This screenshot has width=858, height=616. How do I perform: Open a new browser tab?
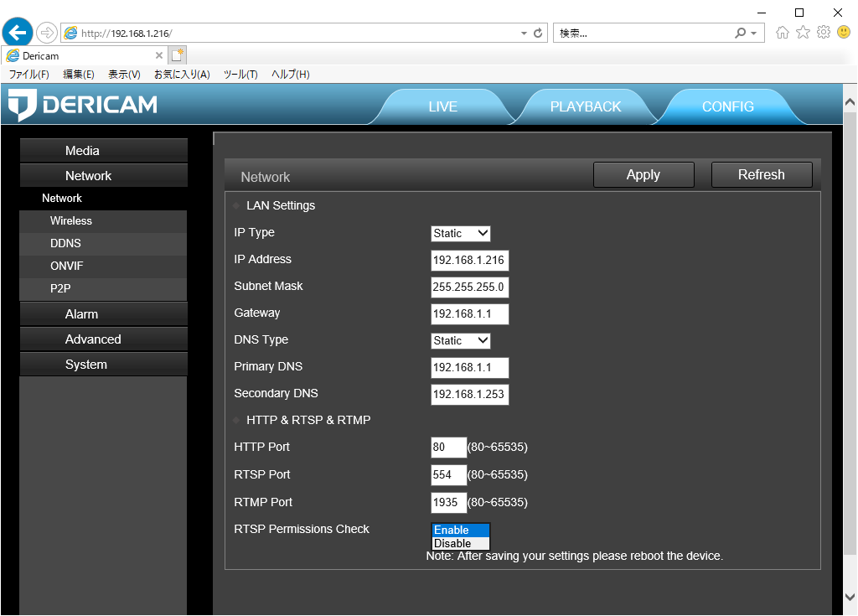coord(178,55)
